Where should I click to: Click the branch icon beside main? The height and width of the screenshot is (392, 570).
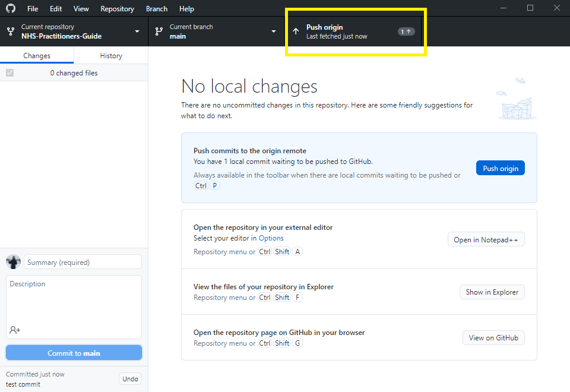tap(159, 31)
